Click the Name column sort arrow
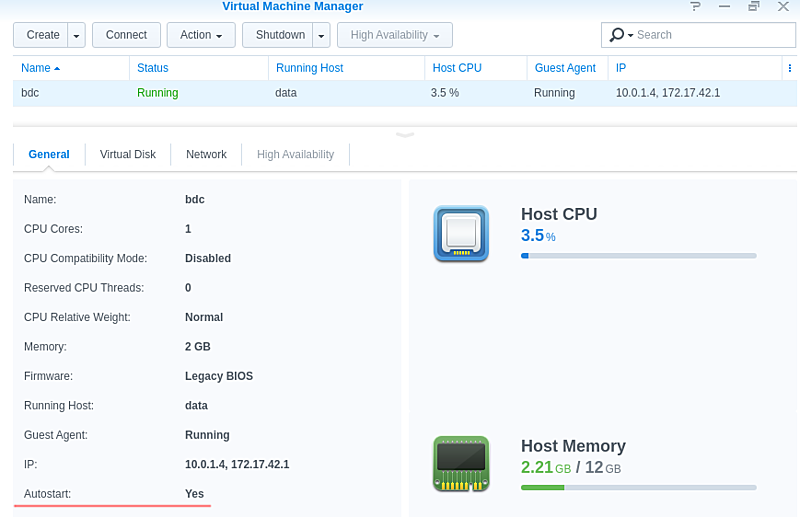 coord(57,68)
